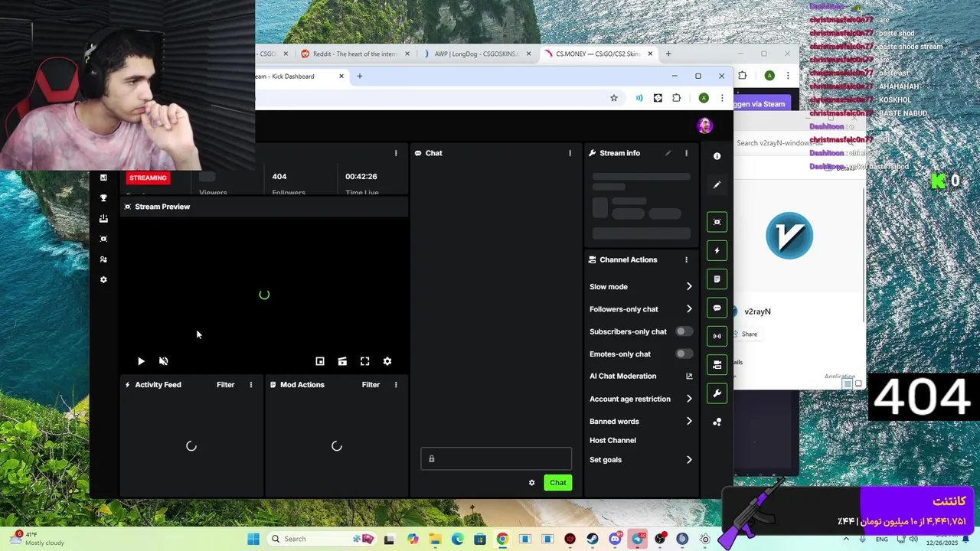Image resolution: width=980 pixels, height=551 pixels.
Task: Click Share link in v2rayN window
Action: (746, 334)
